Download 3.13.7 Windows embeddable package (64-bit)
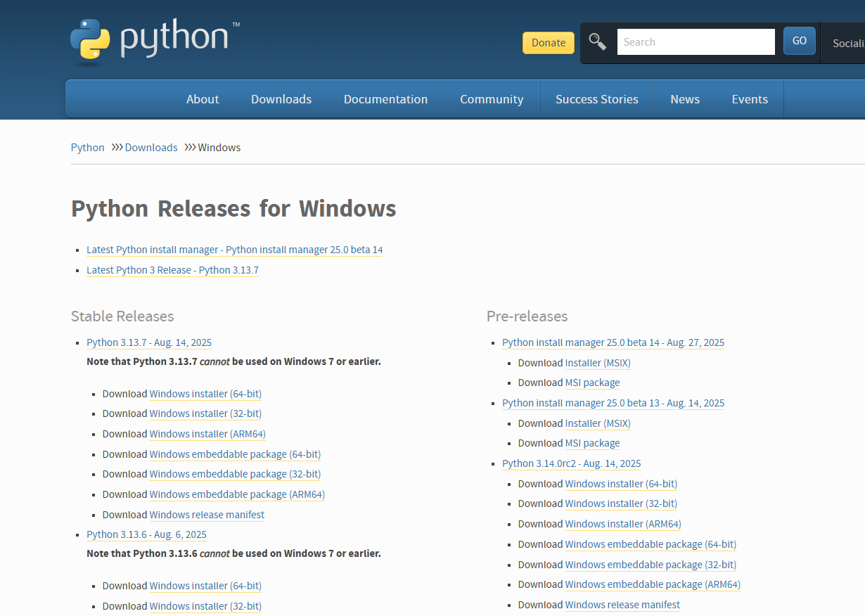Viewport: 865px width, 616px height. point(235,454)
